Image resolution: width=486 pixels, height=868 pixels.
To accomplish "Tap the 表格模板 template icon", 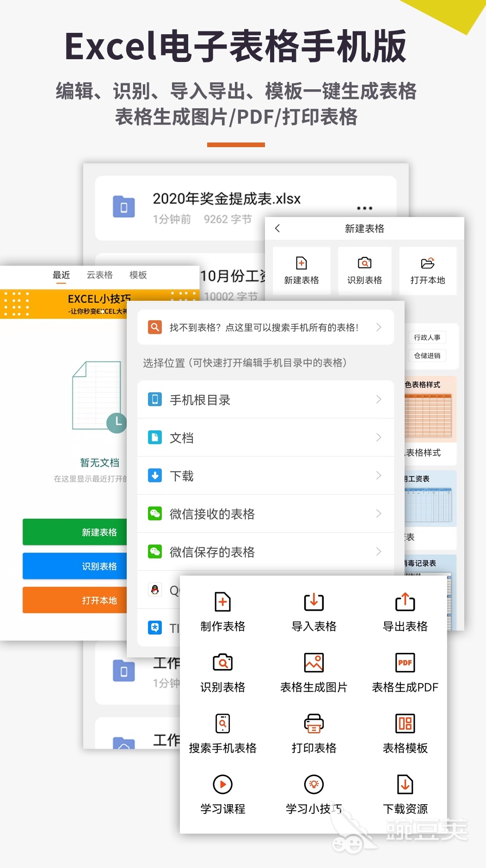I will (405, 724).
